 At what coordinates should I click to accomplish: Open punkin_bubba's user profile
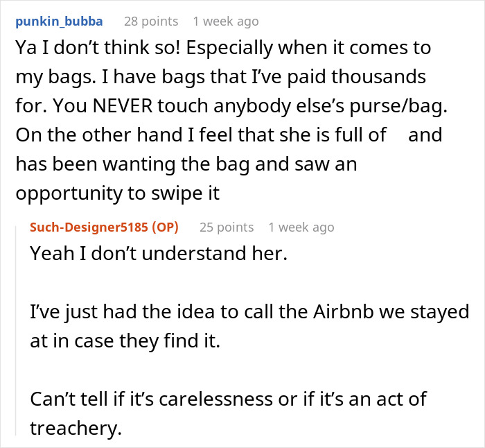[59, 21]
